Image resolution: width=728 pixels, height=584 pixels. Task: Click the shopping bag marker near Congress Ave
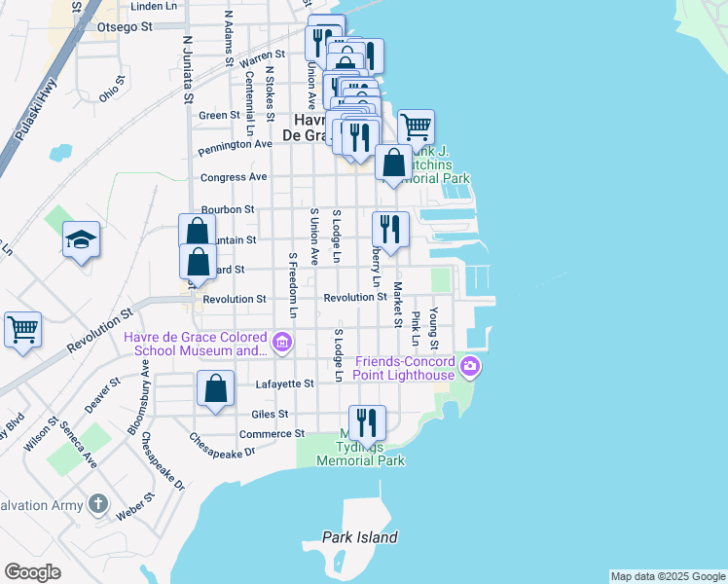(x=393, y=163)
